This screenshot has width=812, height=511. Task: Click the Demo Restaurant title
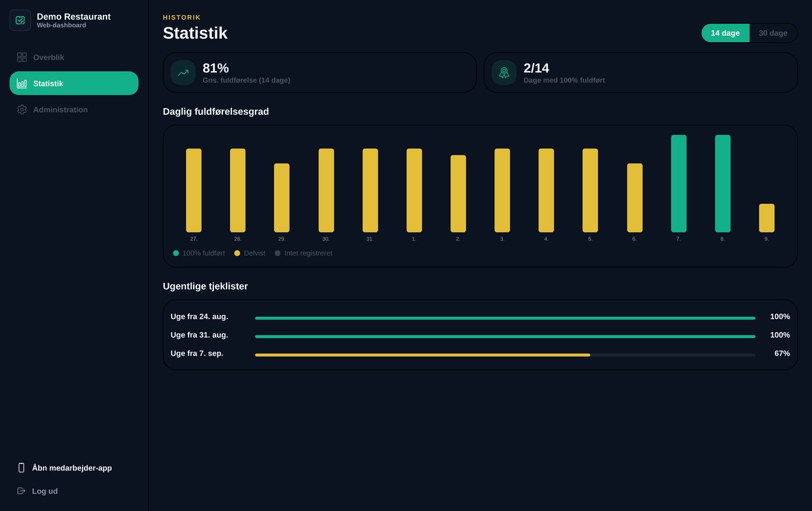point(74,17)
